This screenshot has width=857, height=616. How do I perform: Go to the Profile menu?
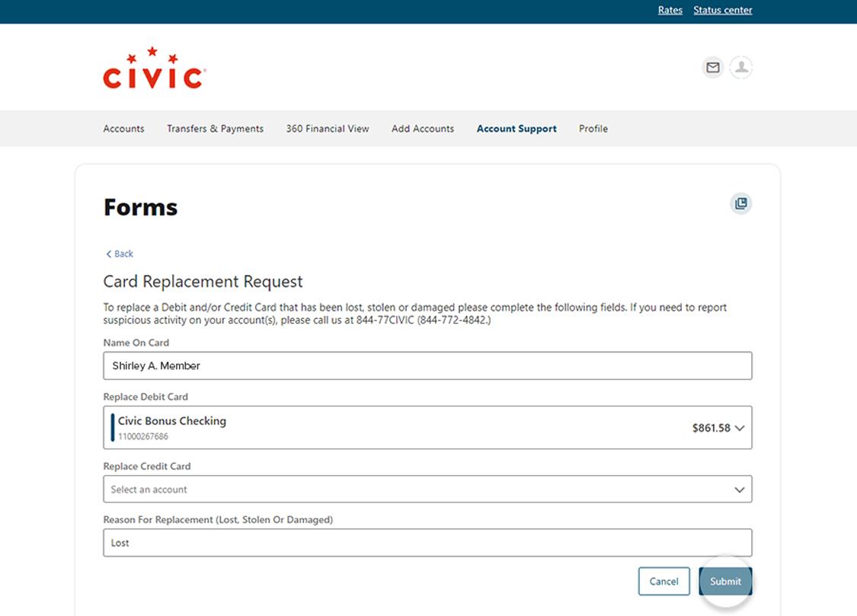tap(593, 129)
